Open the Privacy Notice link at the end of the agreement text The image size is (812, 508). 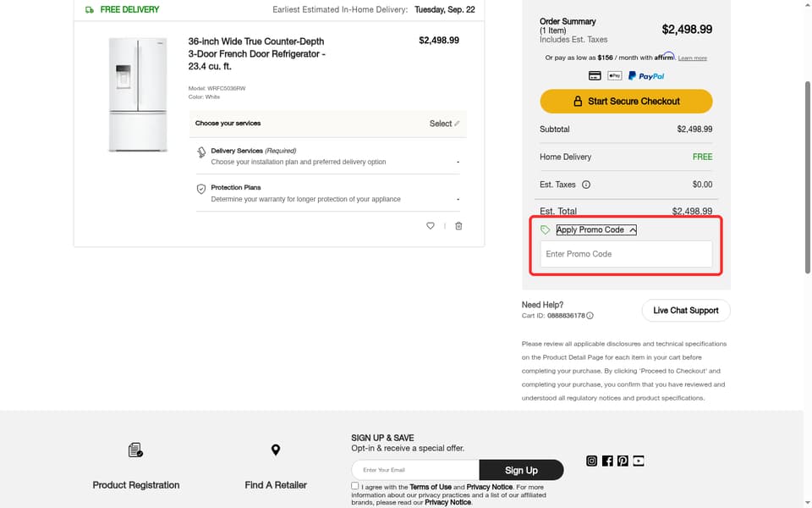point(447,502)
